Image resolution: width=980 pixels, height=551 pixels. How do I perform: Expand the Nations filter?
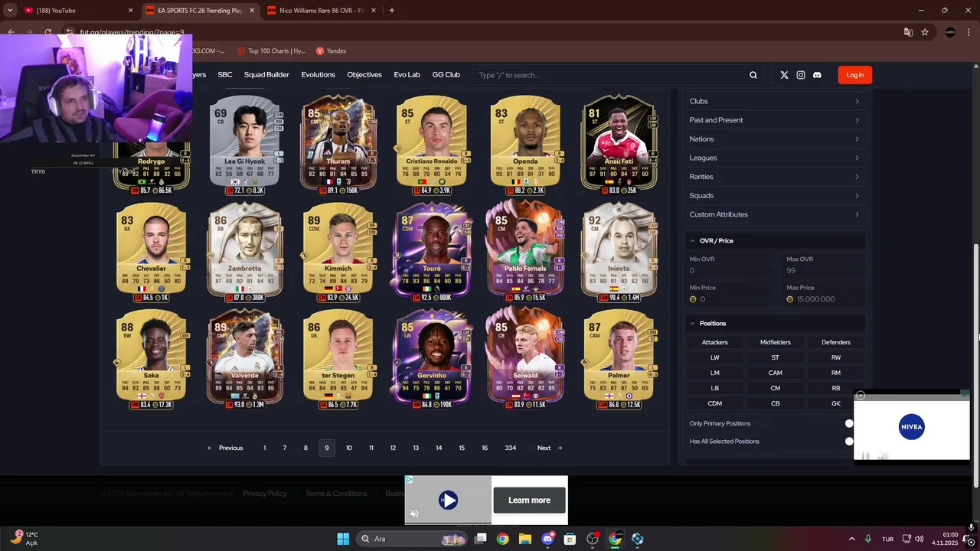point(774,139)
